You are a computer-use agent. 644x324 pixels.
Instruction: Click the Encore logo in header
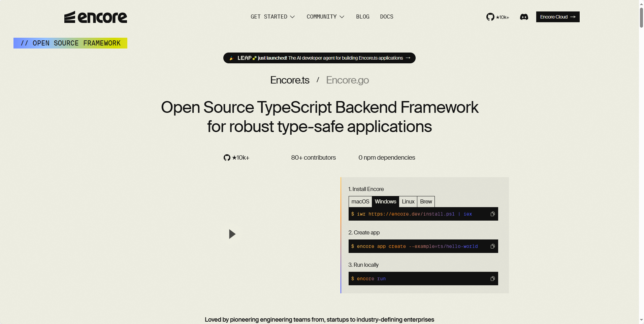click(96, 17)
